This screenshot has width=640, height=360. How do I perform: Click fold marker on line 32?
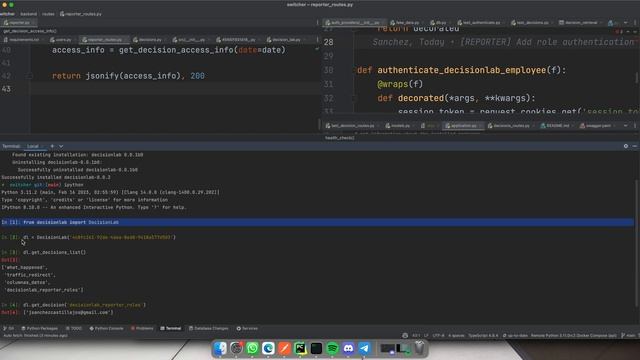tap(354, 98)
